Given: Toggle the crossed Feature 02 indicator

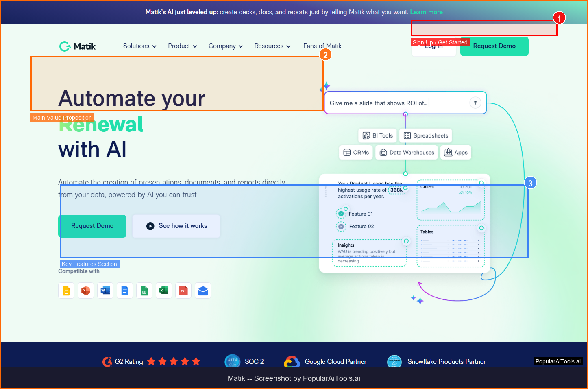Looking at the screenshot, I should click(x=341, y=227).
